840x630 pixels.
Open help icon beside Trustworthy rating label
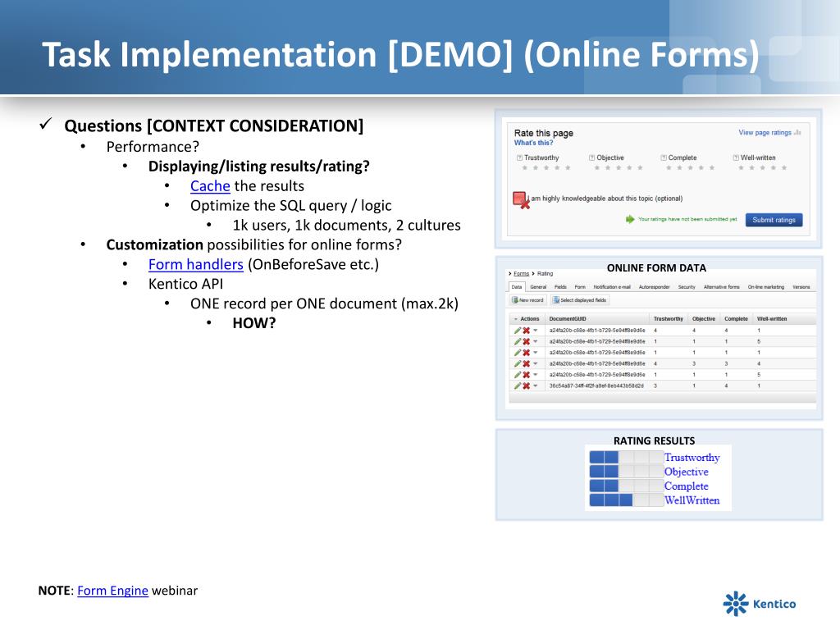519,158
